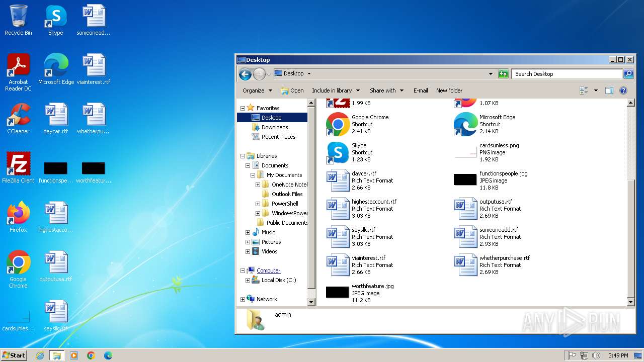The width and height of the screenshot is (644, 362).
Task: Select the functionspe... desktop image file
Action: coord(56,172)
